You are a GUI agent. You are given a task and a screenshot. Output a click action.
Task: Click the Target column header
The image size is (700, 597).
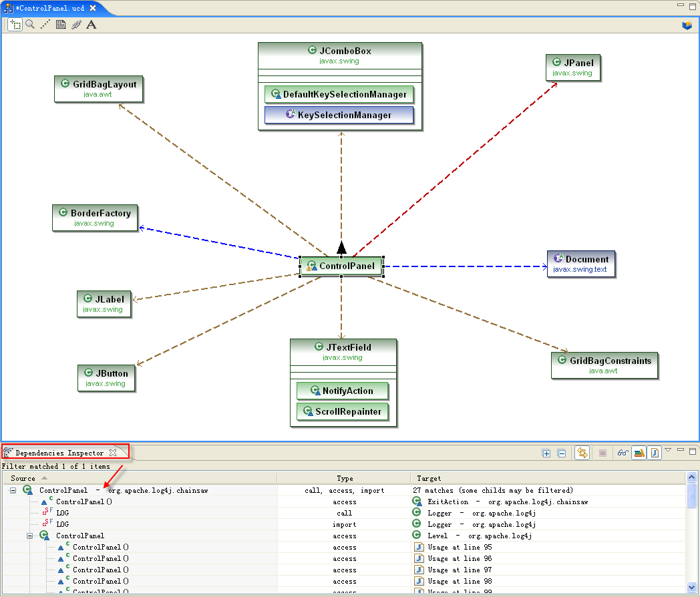pyautogui.click(x=429, y=478)
